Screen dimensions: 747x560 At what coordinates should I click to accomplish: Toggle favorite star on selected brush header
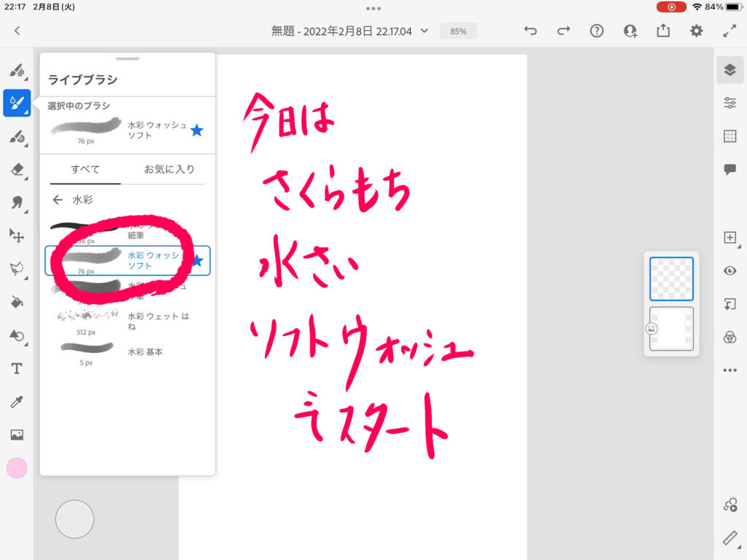pos(196,131)
